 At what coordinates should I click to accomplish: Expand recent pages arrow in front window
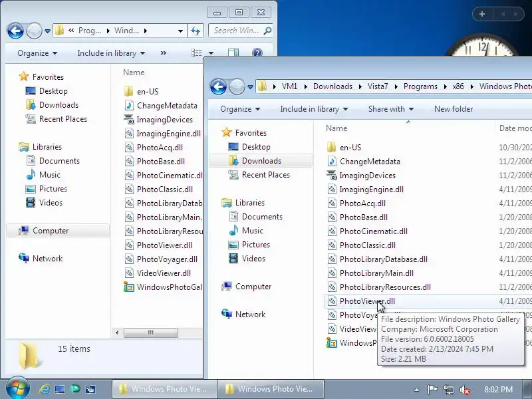coord(251,87)
